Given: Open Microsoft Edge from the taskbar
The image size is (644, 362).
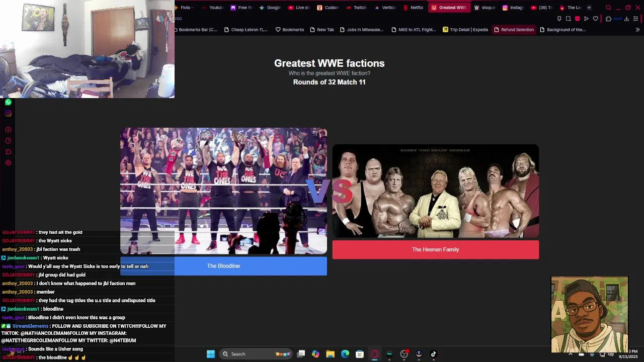Looking at the screenshot, I should [345, 354].
